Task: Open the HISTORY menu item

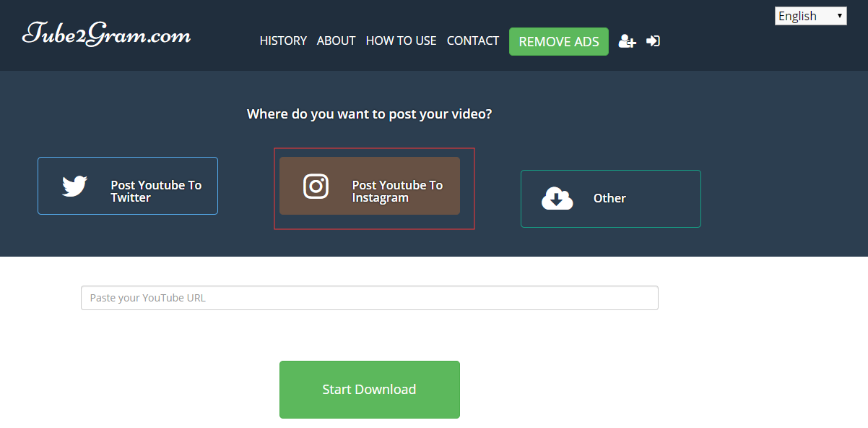Action: pos(283,41)
